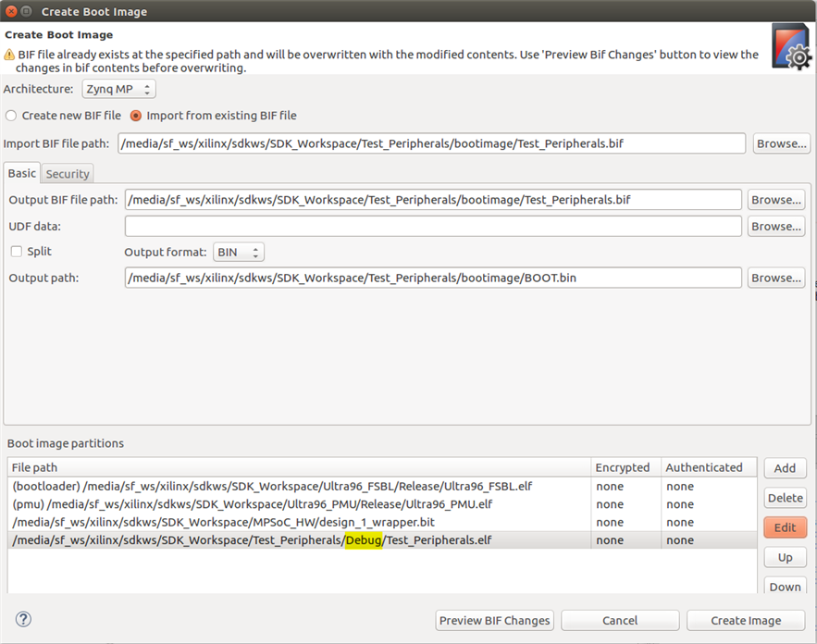Edit the selected partition

785,527
